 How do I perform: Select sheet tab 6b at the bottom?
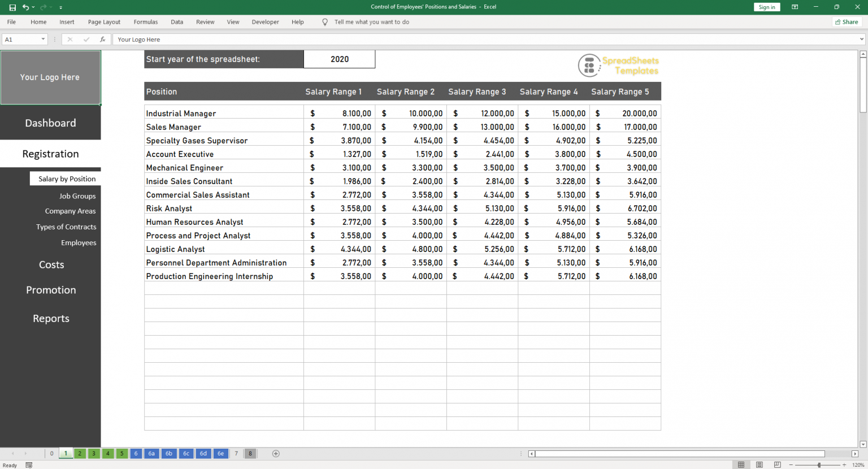(x=168, y=453)
